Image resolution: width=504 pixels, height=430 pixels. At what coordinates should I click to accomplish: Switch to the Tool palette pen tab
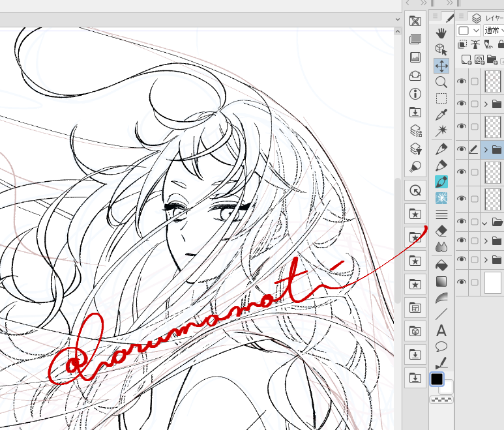tap(449, 18)
